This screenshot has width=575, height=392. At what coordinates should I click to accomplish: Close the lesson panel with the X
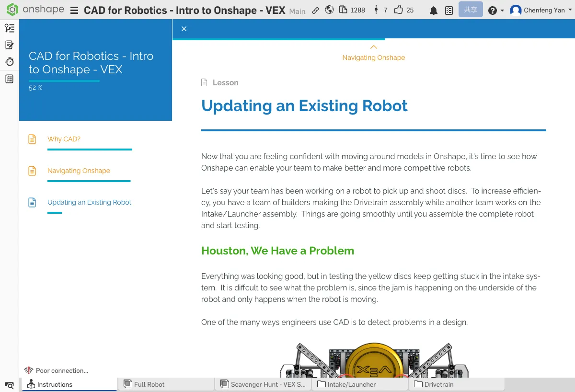tap(184, 29)
